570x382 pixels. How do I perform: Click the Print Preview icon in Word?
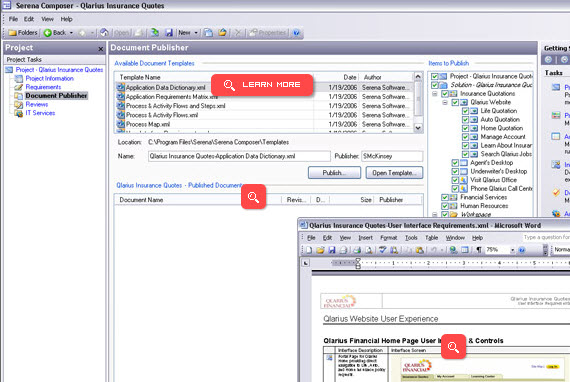pos(369,250)
